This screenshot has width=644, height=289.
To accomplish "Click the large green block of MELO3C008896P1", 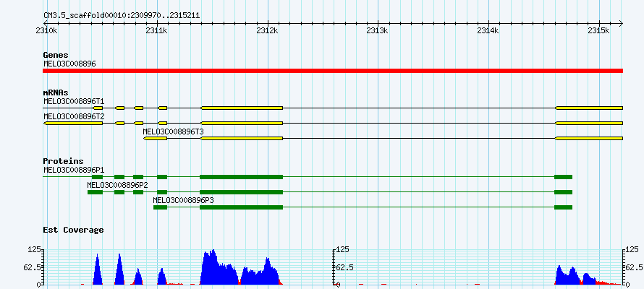I will coord(242,177).
